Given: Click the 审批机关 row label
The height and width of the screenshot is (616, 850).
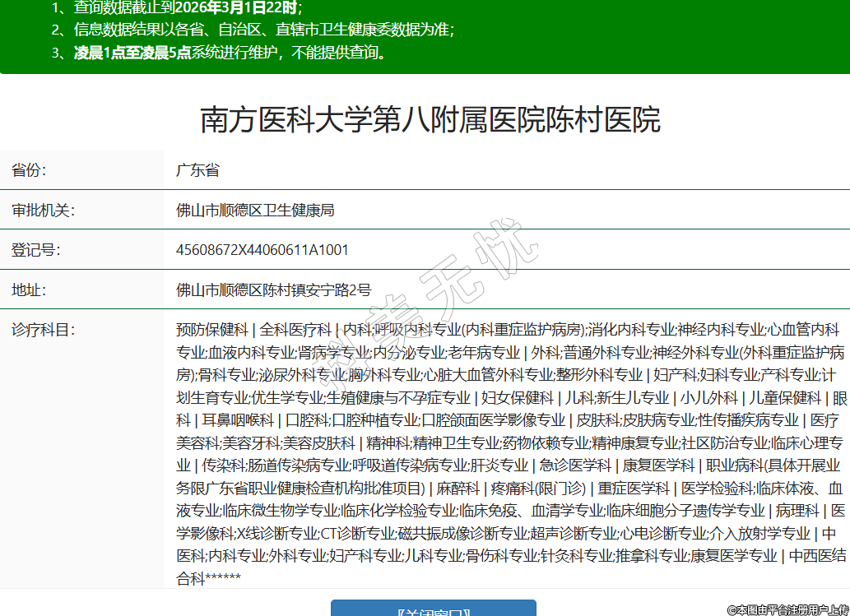Looking at the screenshot, I should (43, 210).
